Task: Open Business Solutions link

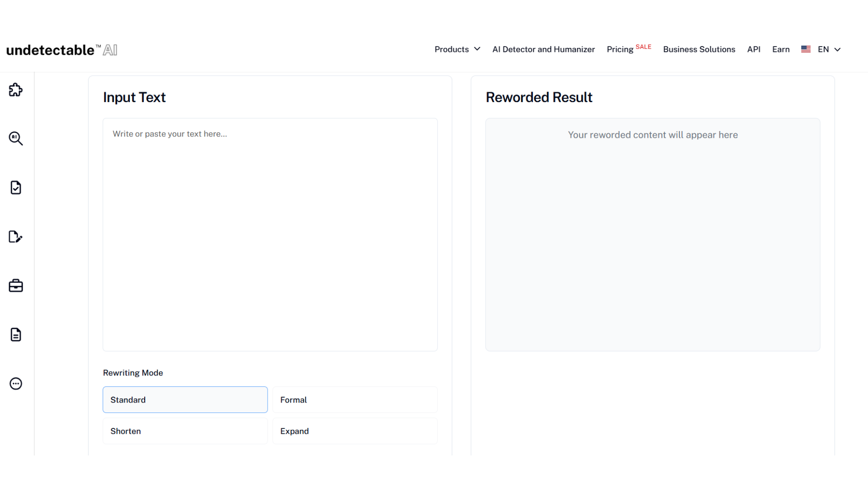Action: point(699,49)
